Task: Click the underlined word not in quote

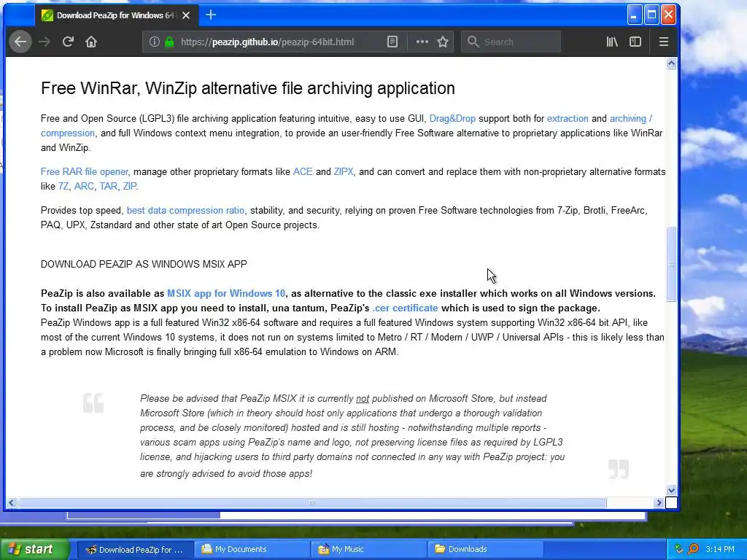Action: (363, 399)
